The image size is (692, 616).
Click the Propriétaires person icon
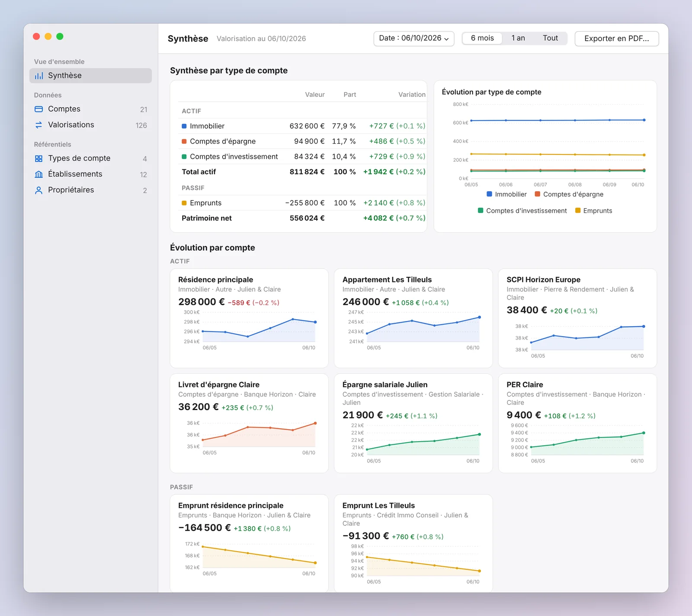39,190
